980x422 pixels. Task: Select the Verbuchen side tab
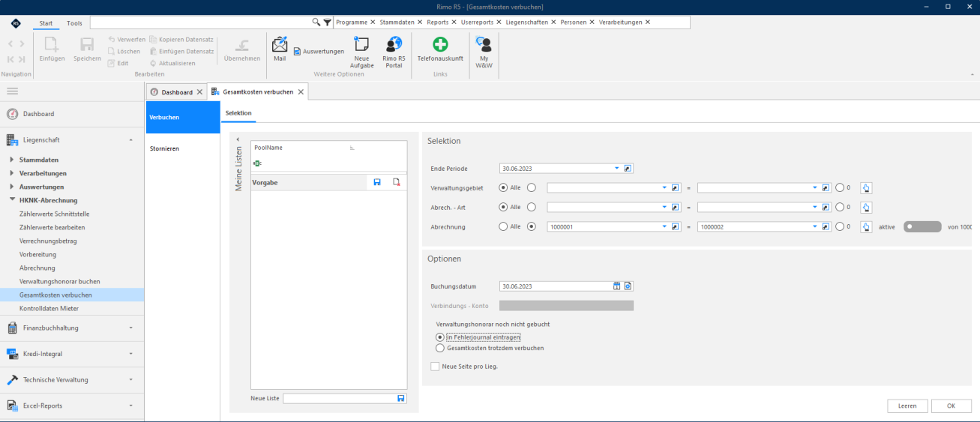[x=182, y=118]
